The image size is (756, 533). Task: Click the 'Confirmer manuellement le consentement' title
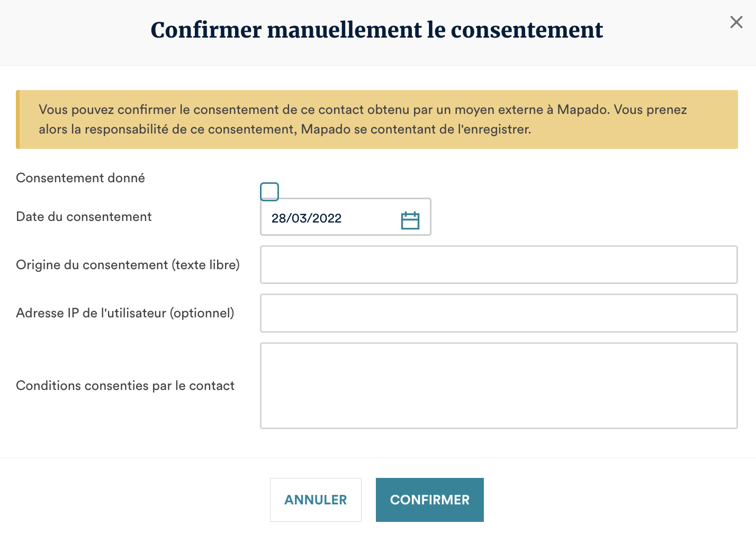(376, 30)
